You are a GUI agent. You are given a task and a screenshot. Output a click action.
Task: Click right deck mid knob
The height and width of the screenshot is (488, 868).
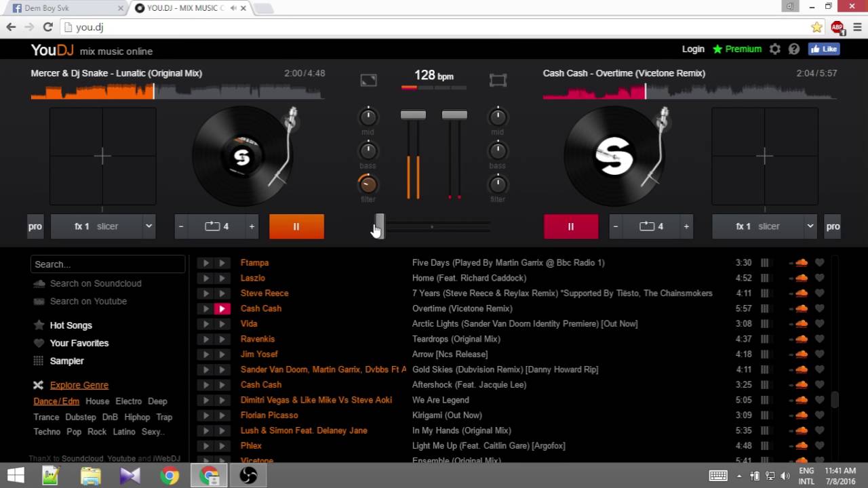pyautogui.click(x=498, y=117)
